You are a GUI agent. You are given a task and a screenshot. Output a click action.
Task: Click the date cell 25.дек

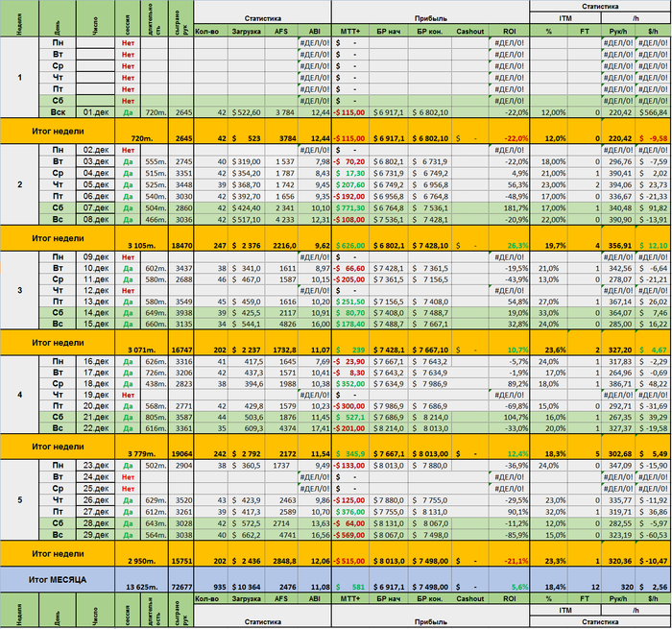[x=96, y=489]
